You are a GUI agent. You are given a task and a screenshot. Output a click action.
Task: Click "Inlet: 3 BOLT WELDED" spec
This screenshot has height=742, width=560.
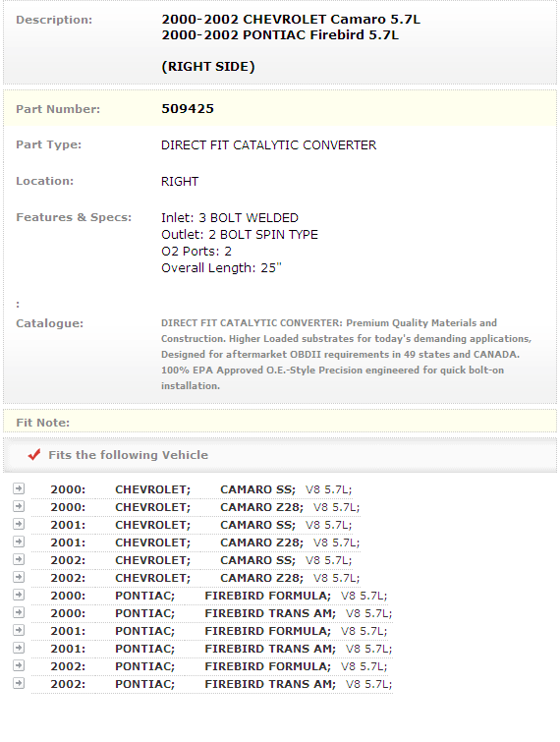[229, 218]
